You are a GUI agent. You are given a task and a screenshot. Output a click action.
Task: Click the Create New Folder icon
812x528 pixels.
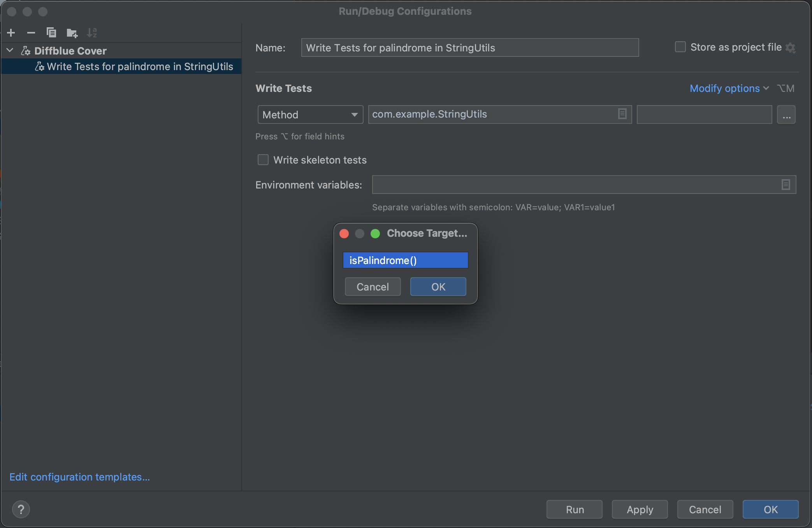coord(72,33)
